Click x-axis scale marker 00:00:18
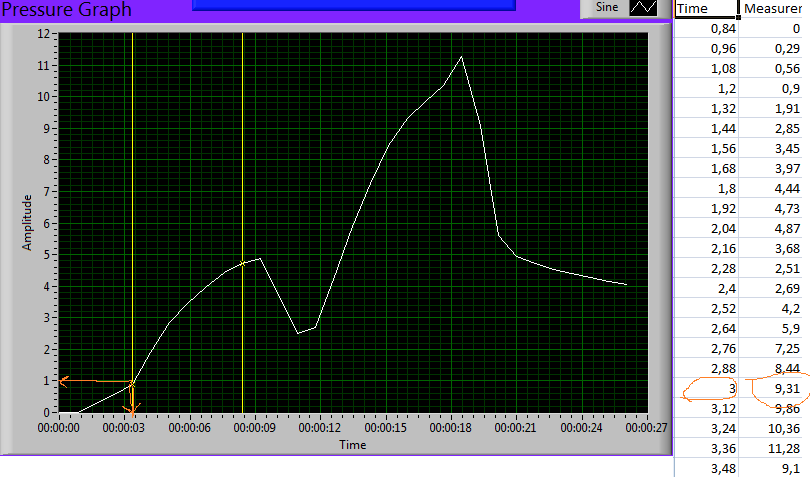 coord(451,428)
